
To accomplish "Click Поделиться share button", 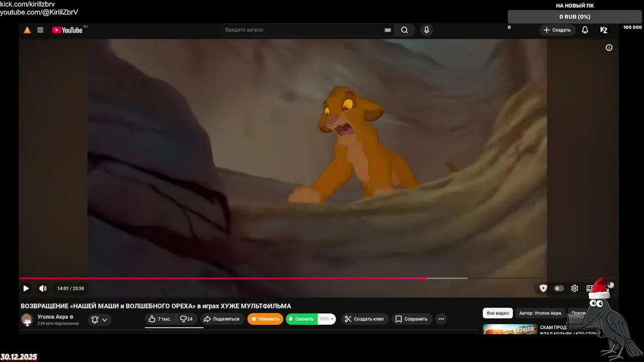I will coord(222,319).
